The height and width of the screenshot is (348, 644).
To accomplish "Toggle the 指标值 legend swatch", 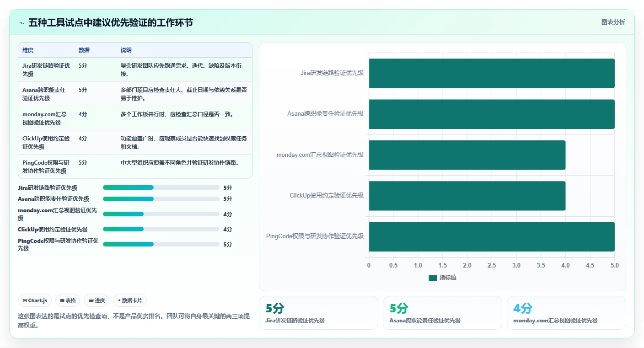I will click(x=433, y=278).
